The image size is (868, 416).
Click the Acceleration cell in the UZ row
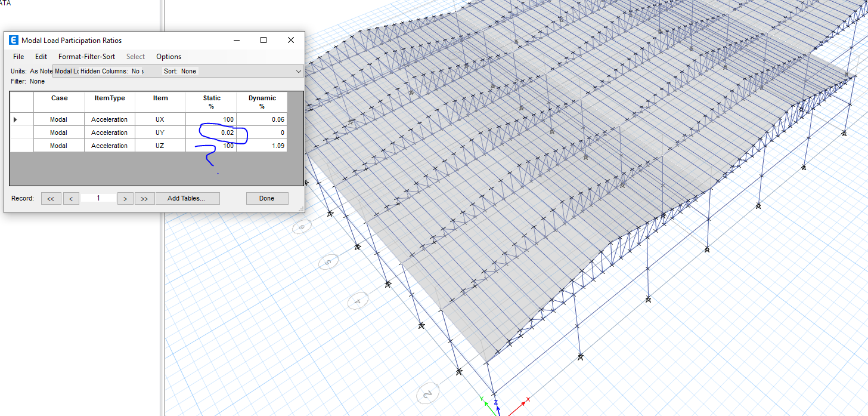tap(110, 146)
